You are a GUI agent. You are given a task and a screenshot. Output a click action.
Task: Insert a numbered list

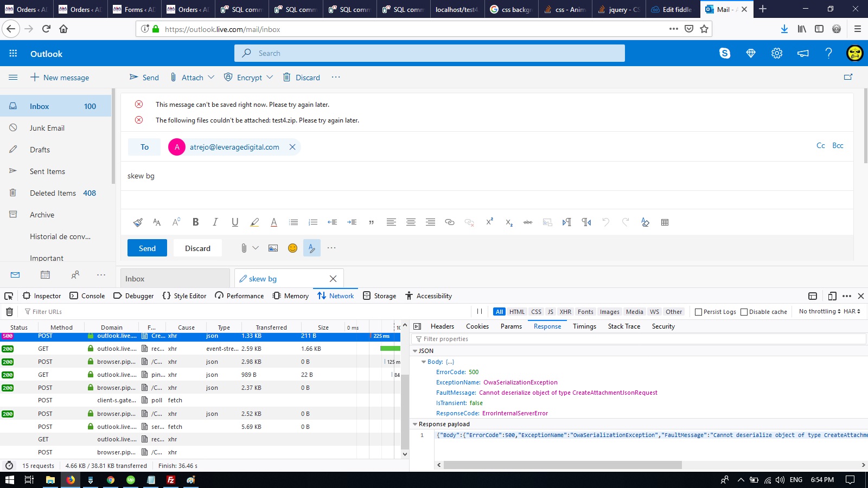point(313,222)
